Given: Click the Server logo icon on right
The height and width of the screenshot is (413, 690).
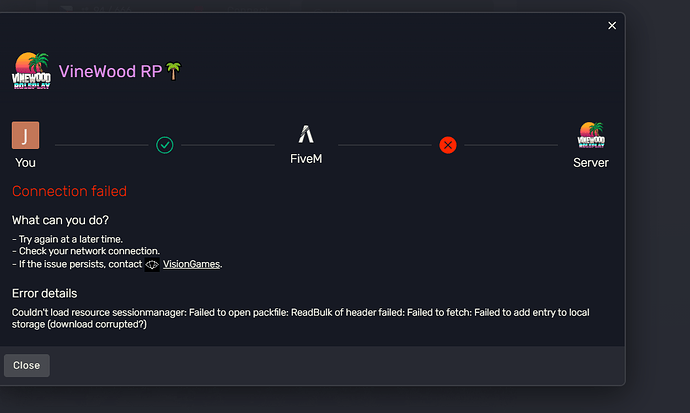Looking at the screenshot, I should tap(590, 135).
